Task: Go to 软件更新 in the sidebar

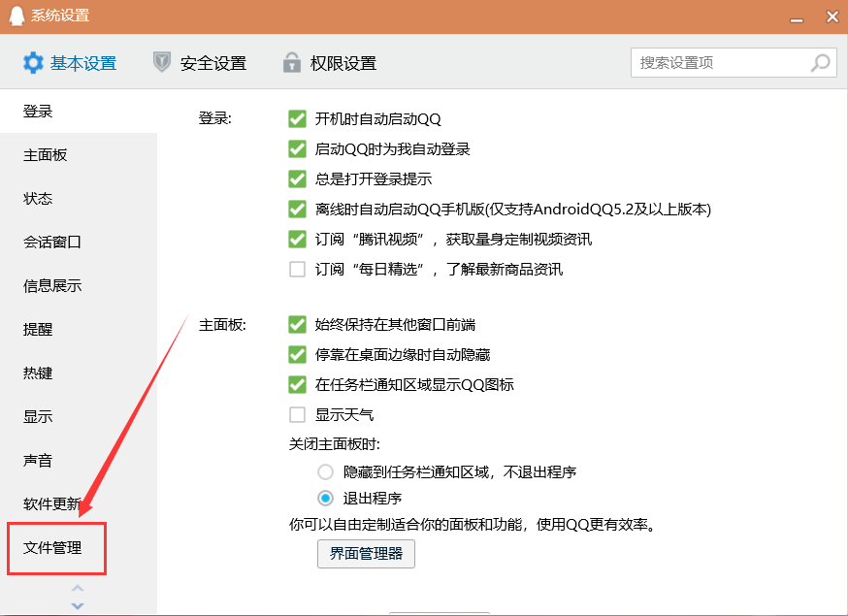Action: click(79, 504)
